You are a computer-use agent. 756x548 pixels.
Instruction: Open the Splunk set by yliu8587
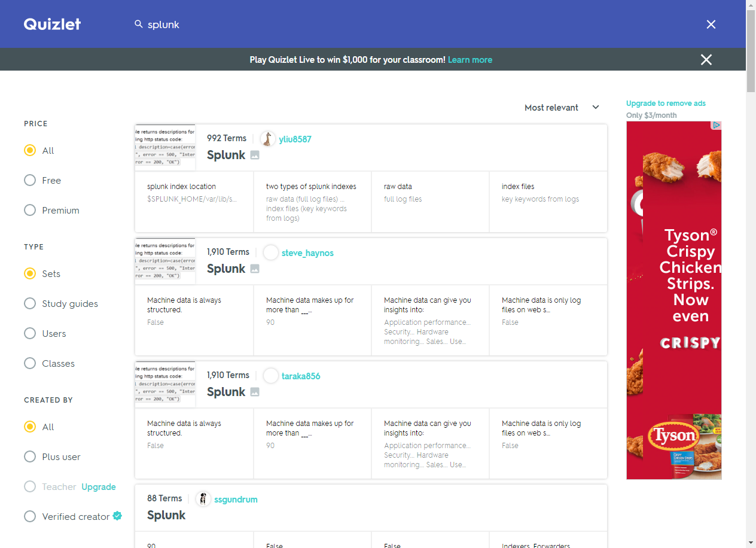[x=226, y=155]
